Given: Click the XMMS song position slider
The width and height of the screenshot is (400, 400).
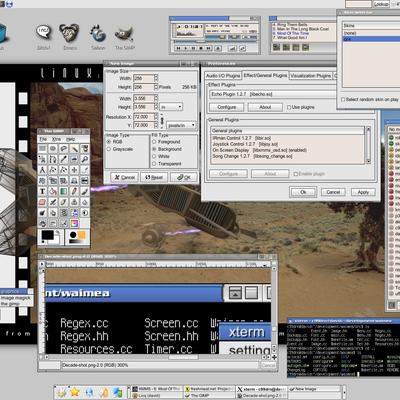Looking at the screenshot, I should pos(215,42).
